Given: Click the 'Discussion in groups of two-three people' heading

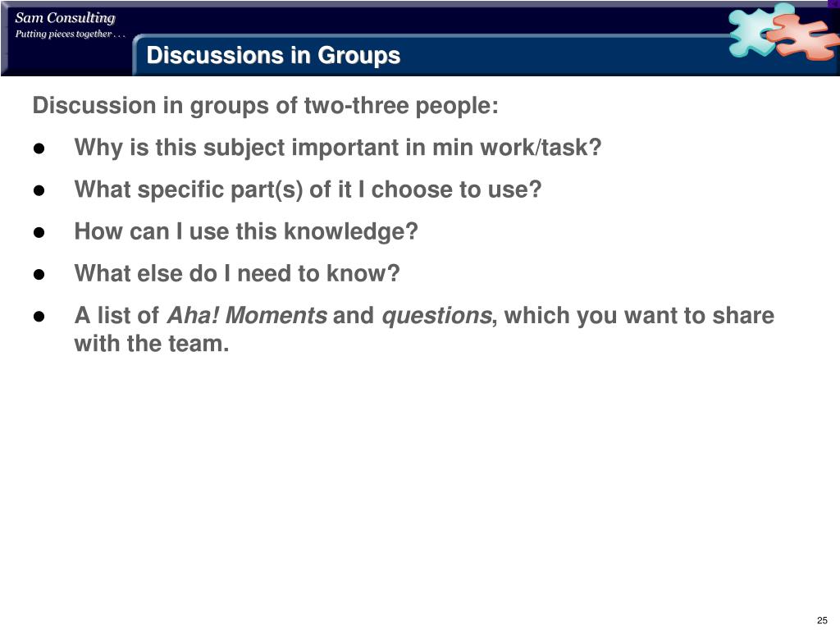Looking at the screenshot, I should pyautogui.click(x=265, y=106).
